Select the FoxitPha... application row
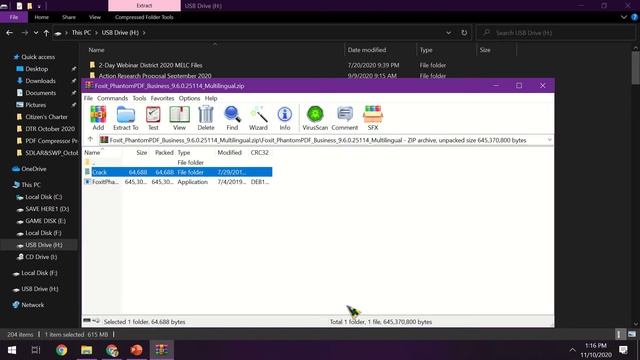Image resolution: width=640 pixels, height=360 pixels. click(177, 182)
